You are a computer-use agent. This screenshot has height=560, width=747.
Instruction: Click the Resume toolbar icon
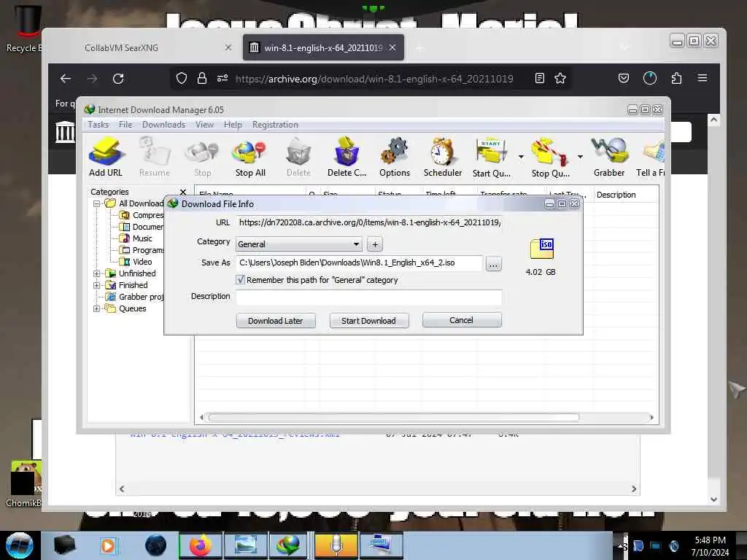pos(155,157)
